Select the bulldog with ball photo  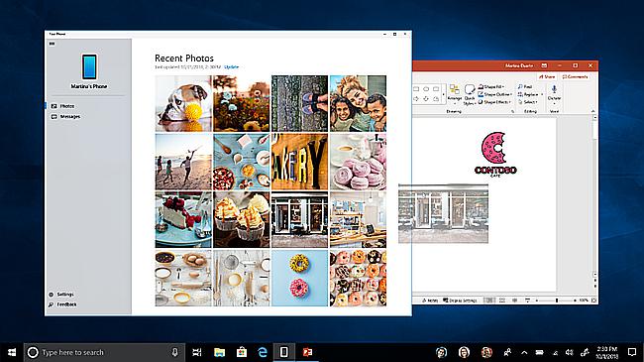(183, 103)
